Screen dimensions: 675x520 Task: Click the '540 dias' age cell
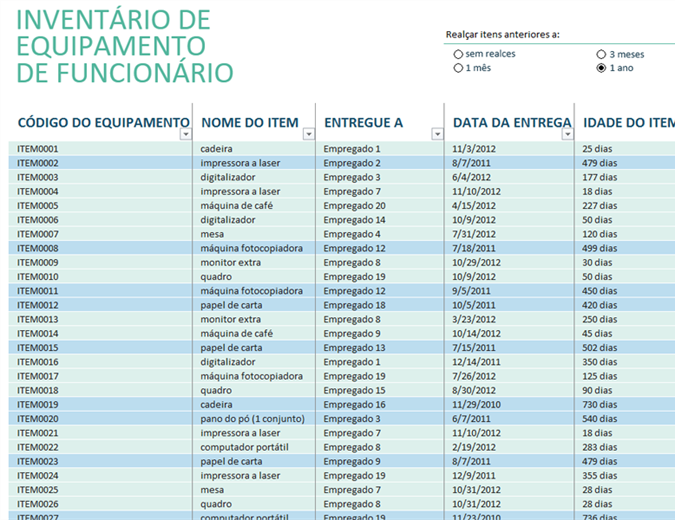tap(600, 419)
